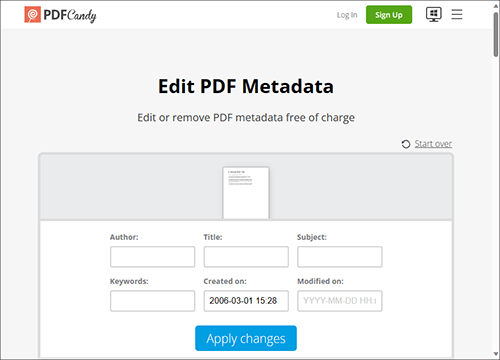500x360 pixels.
Task: Focus the Author input field
Action: click(152, 257)
